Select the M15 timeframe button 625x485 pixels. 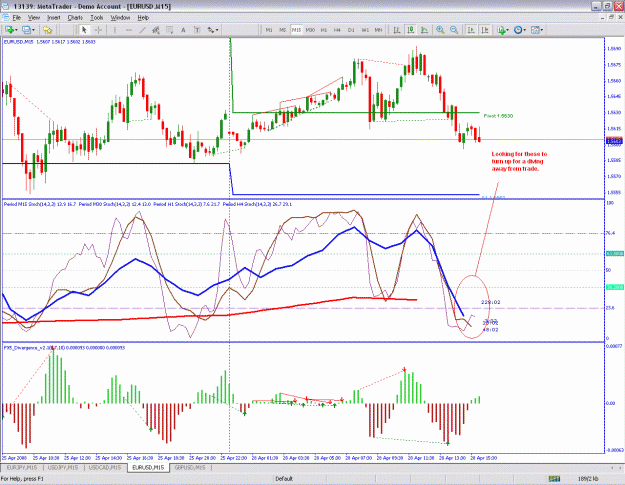[296, 30]
